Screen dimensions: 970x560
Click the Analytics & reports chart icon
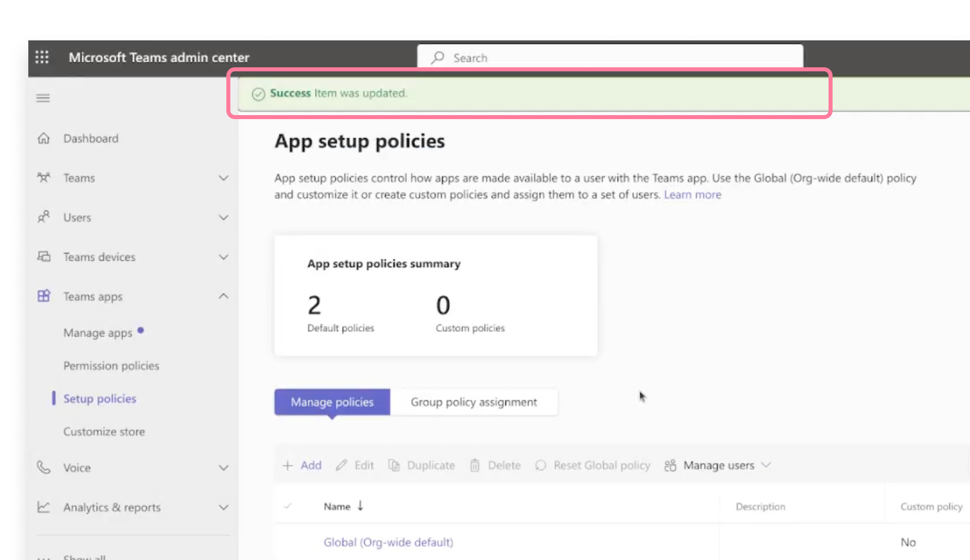coord(44,508)
